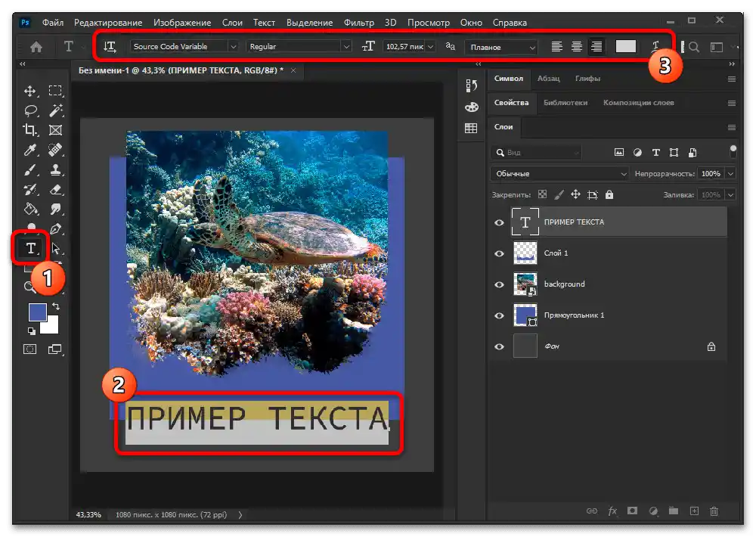Image resolution: width=756 pixels, height=537 pixels.
Task: Switch to the Глифы tab
Action: click(x=587, y=78)
